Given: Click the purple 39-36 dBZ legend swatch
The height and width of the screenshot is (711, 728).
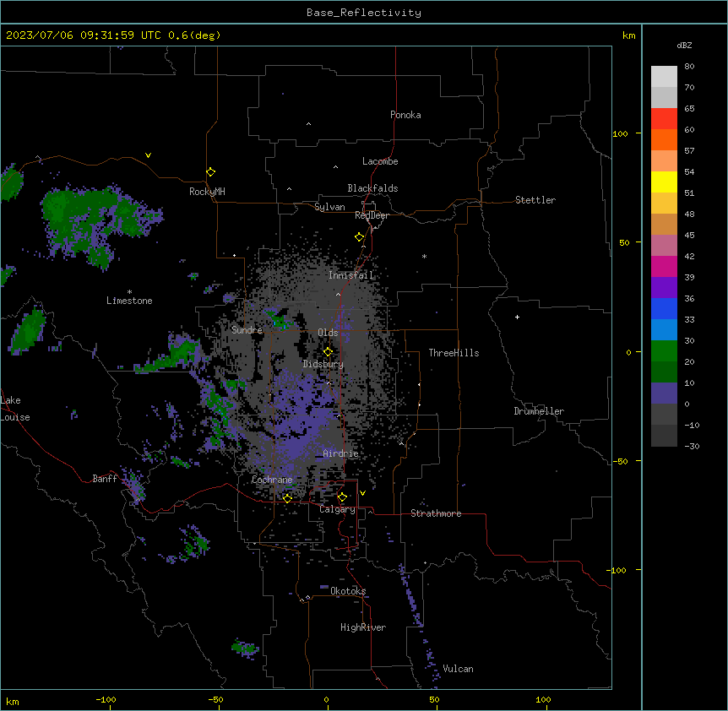Looking at the screenshot, I should [x=664, y=288].
